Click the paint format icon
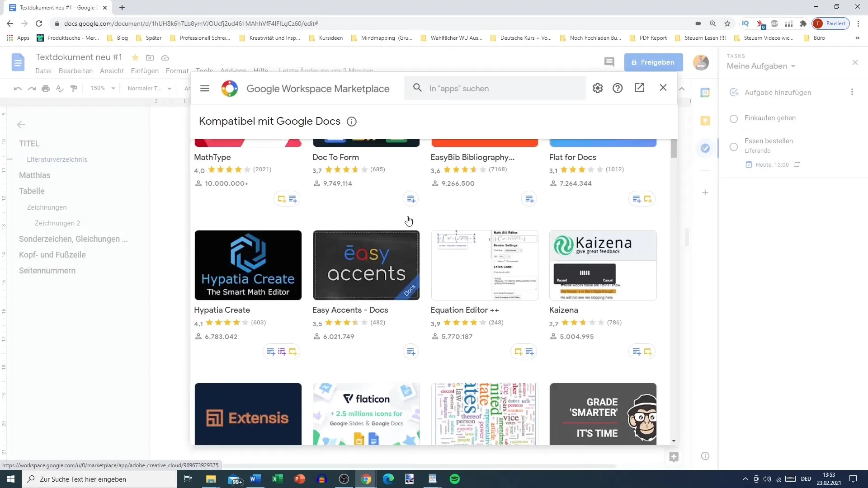 click(74, 89)
